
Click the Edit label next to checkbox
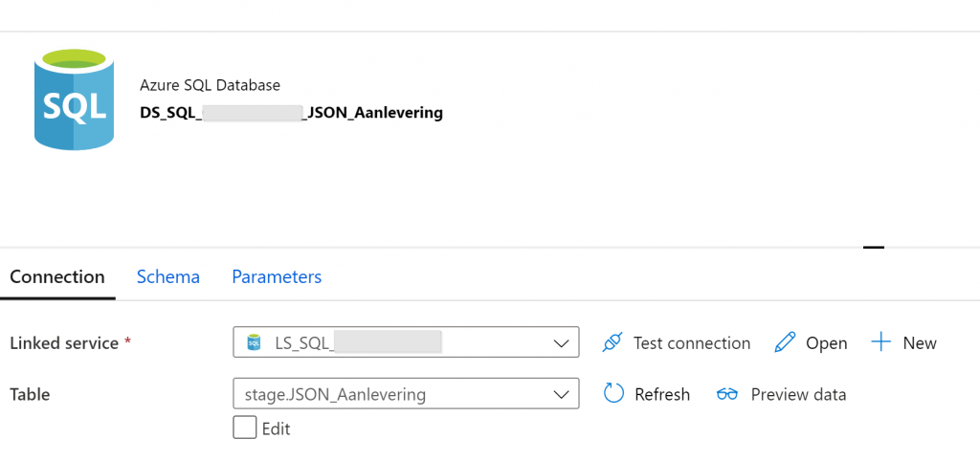[x=276, y=428]
